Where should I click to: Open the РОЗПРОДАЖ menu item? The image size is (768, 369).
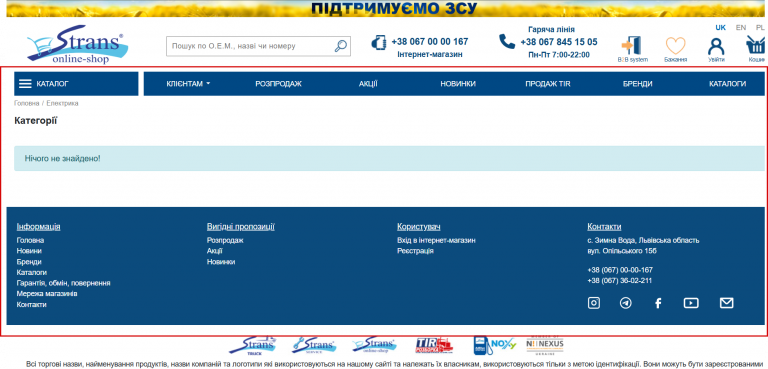click(x=278, y=84)
